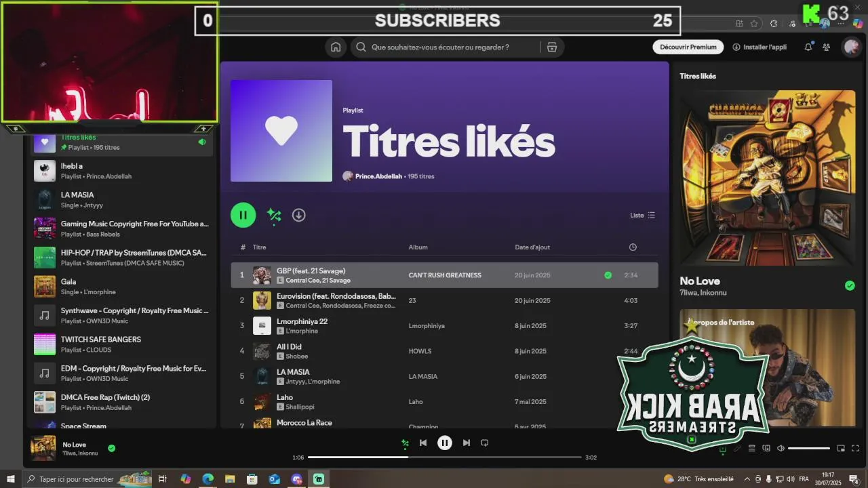Toggle the green liked checkmark on GBP row
Viewport: 868px width, 488px height.
[x=608, y=275]
